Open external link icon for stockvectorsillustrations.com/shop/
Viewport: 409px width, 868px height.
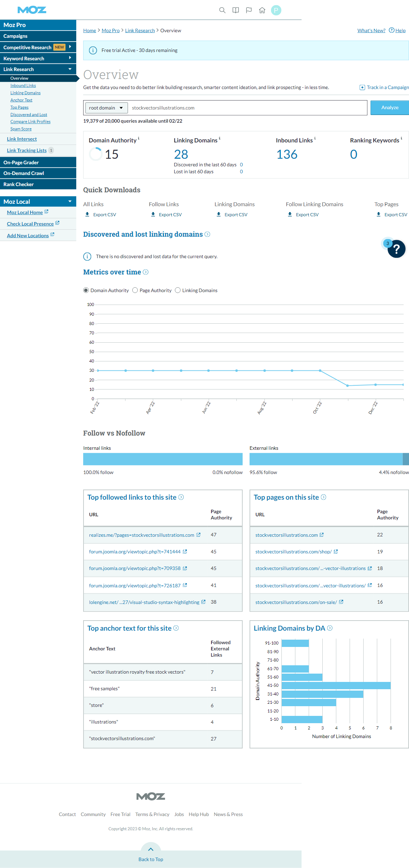click(x=336, y=551)
